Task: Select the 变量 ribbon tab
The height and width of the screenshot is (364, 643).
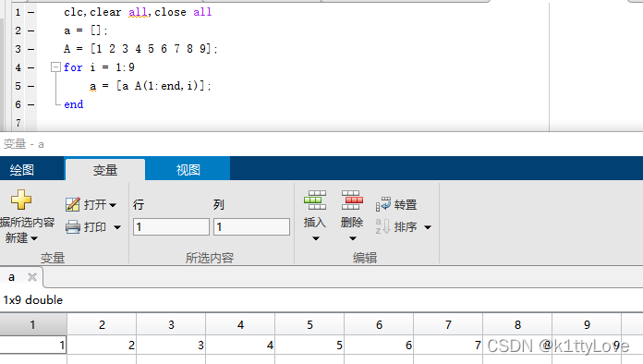Action: pyautogui.click(x=105, y=170)
